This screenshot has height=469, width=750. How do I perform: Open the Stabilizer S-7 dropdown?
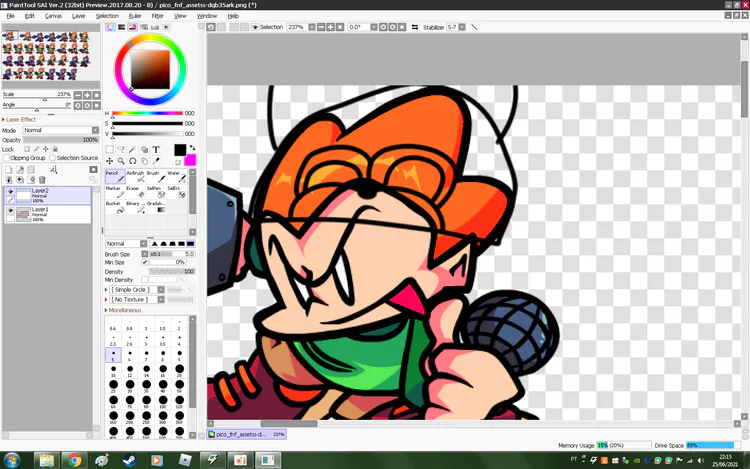point(462,27)
